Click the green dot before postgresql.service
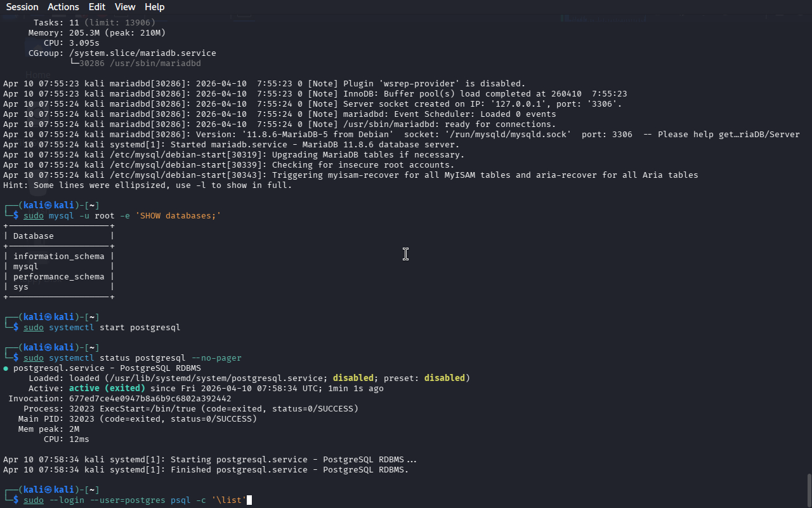Screen dimensions: 812x508 click(6, 368)
